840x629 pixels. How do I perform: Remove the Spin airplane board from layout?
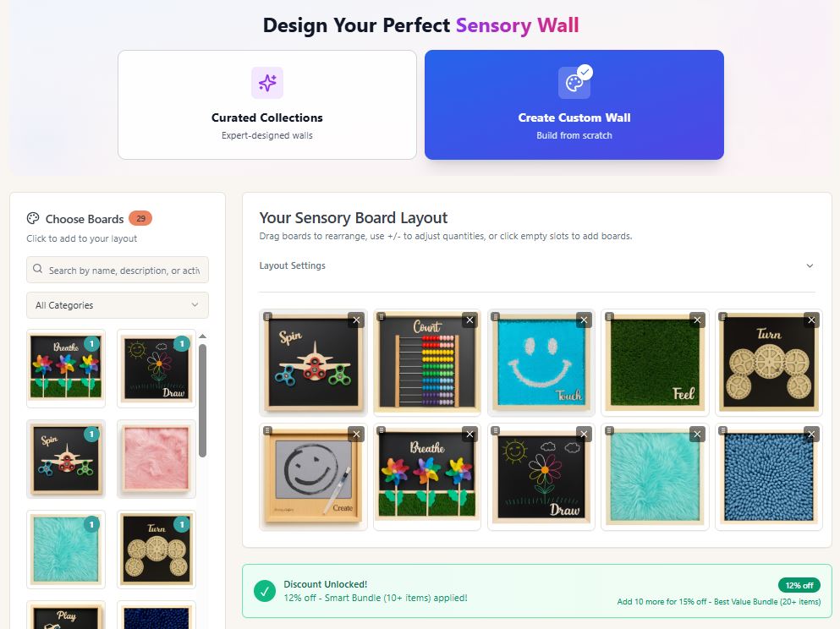click(x=356, y=320)
